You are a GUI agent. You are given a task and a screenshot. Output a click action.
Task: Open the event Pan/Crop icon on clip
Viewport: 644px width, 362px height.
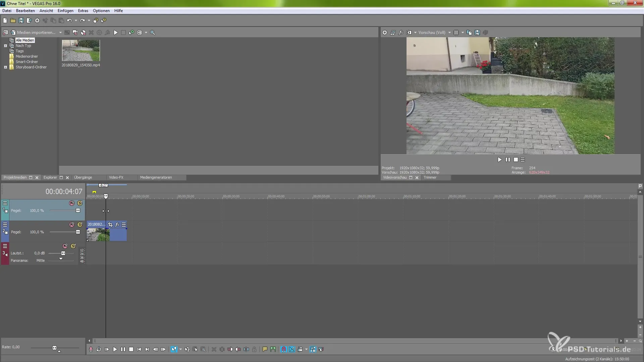pyautogui.click(x=110, y=225)
